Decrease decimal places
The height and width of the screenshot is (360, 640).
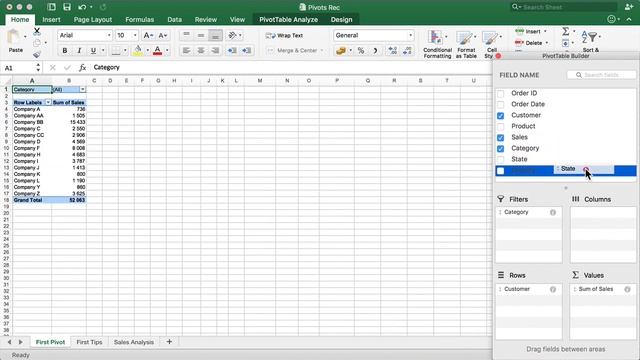pos(407,51)
